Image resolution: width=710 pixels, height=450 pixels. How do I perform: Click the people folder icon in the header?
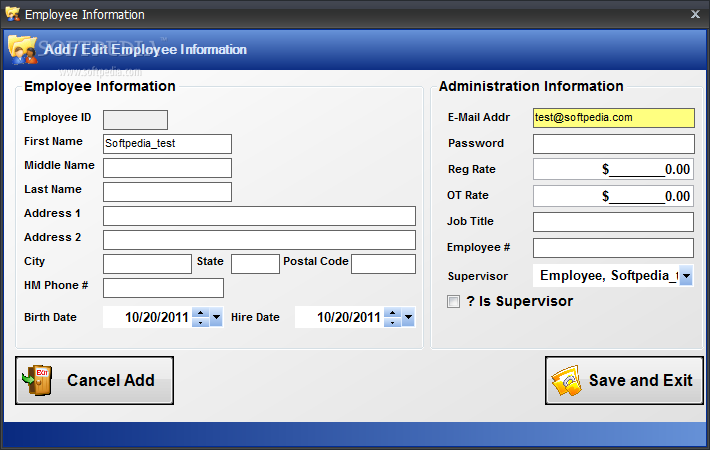click(22, 49)
